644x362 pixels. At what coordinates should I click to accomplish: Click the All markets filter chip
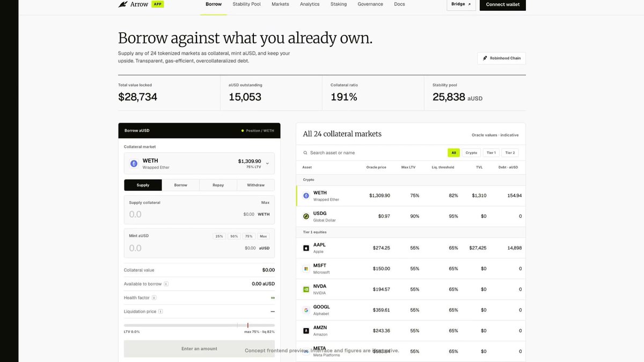point(454,153)
